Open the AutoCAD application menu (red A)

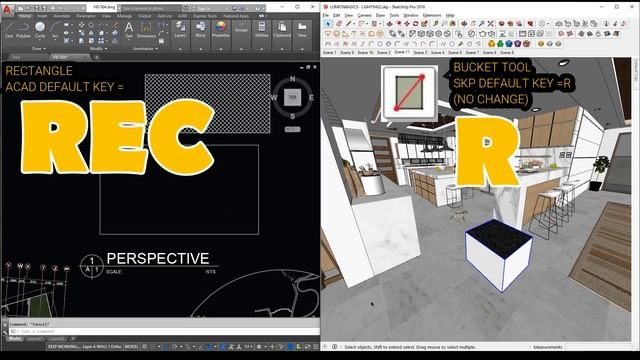(7, 9)
